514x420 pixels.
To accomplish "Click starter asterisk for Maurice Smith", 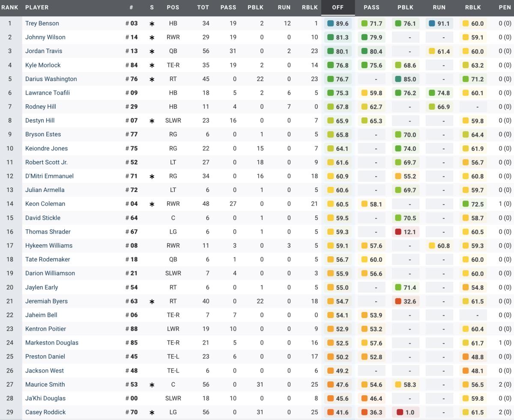I will (152, 385).
